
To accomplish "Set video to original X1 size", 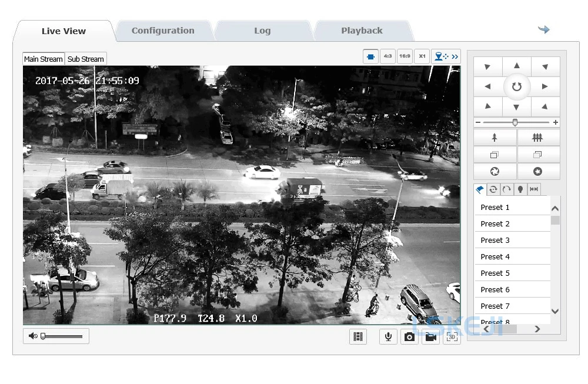I will pos(422,56).
